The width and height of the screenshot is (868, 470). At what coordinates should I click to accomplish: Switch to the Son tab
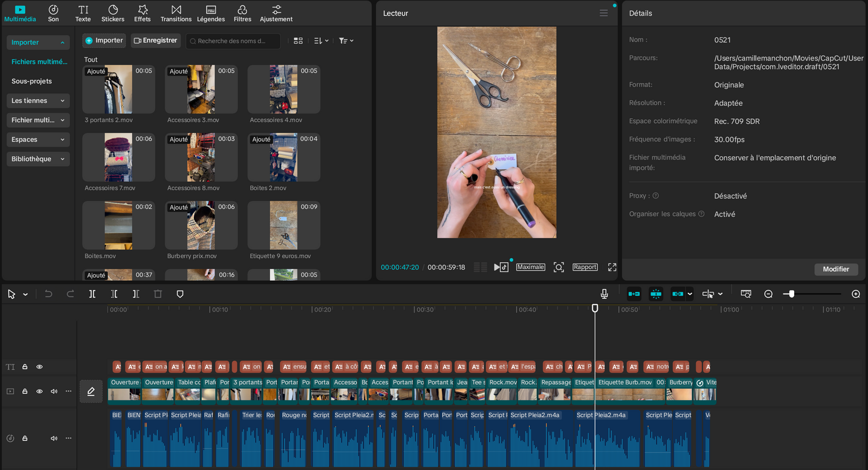(x=53, y=13)
